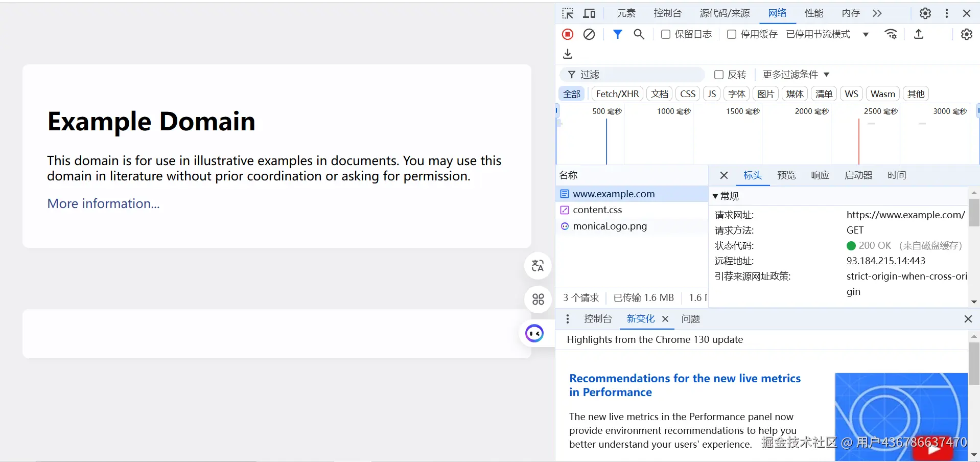Open the DevTools three-dot customize menu
Viewport: 980px width, 462px height.
coord(947,13)
